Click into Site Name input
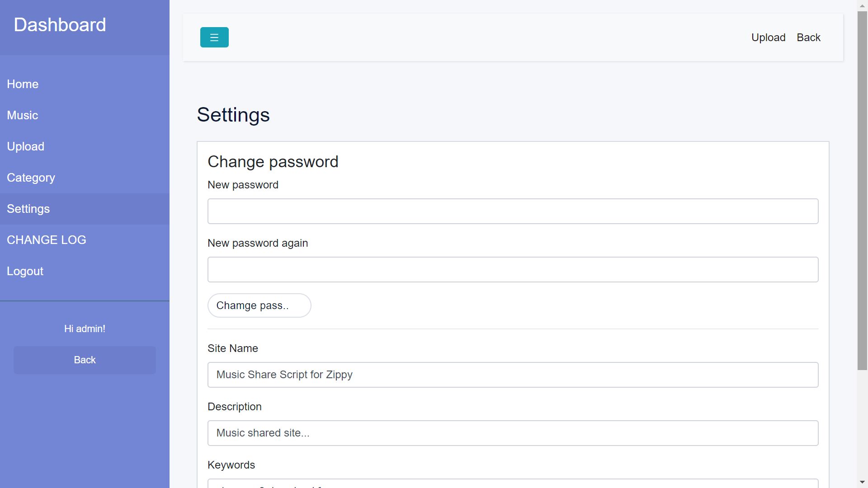Screen dimensions: 868x488 coord(513,375)
